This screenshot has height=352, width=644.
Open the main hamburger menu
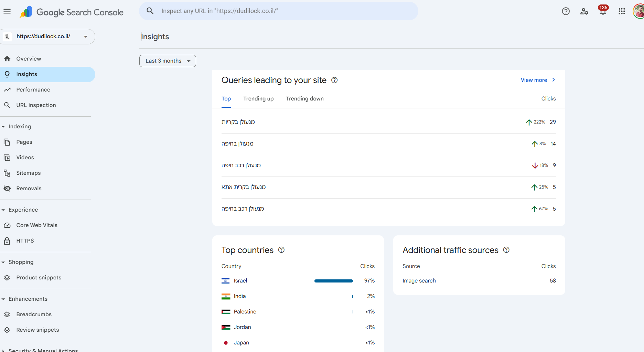7,11
